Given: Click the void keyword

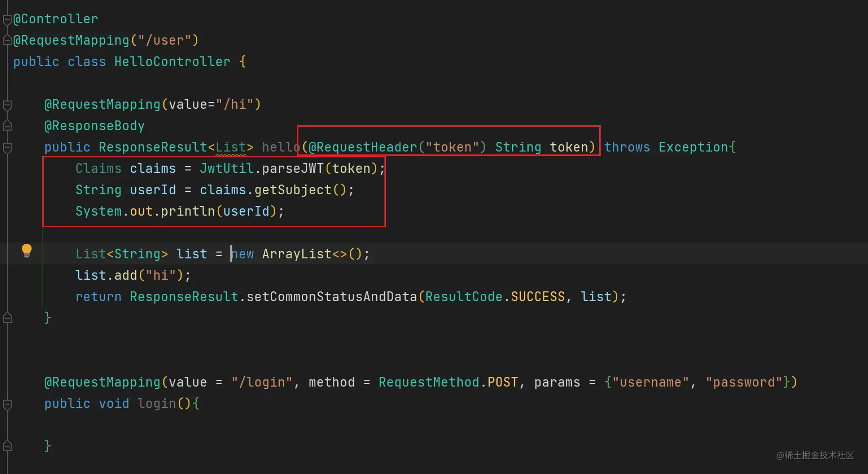Looking at the screenshot, I should (114, 404).
